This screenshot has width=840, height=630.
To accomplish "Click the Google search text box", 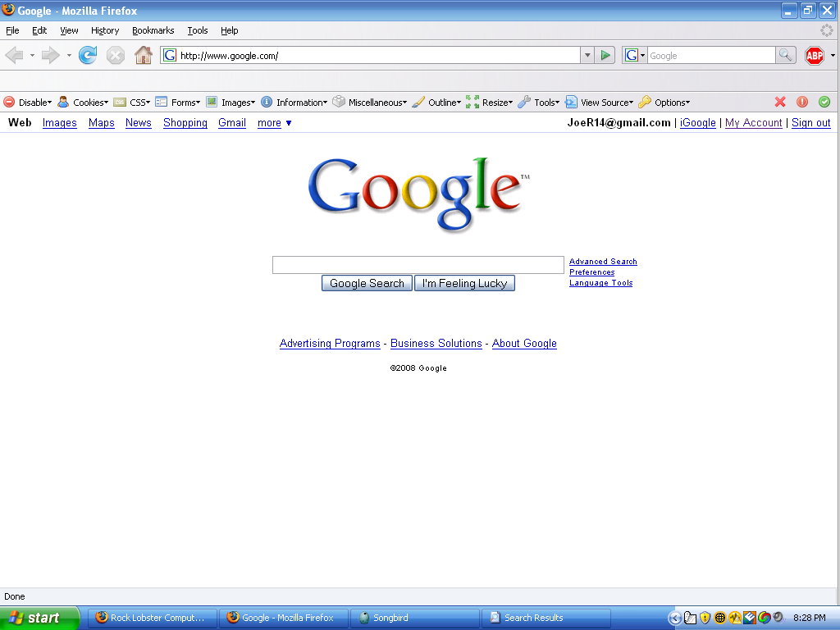I will [x=418, y=265].
